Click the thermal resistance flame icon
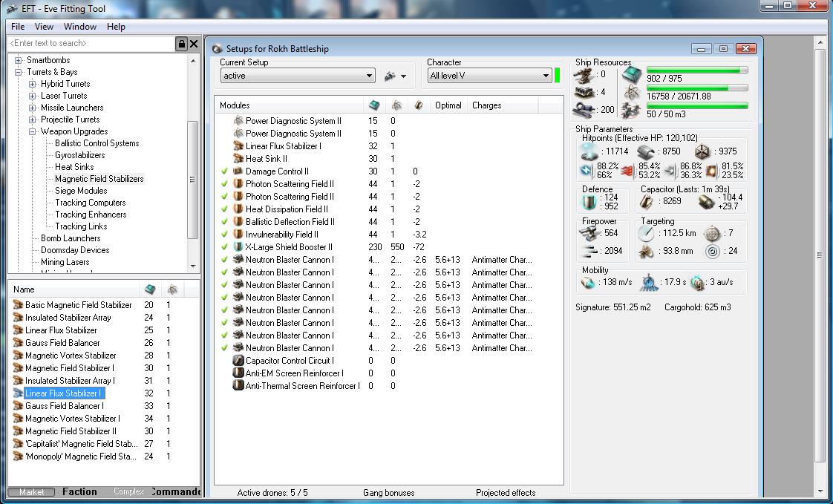The image size is (833, 504). point(627,171)
